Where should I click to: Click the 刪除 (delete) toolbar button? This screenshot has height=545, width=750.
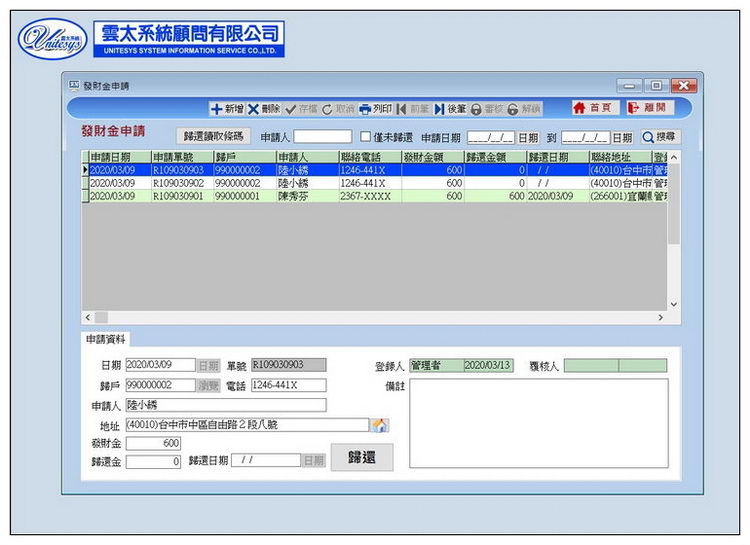pos(264,109)
